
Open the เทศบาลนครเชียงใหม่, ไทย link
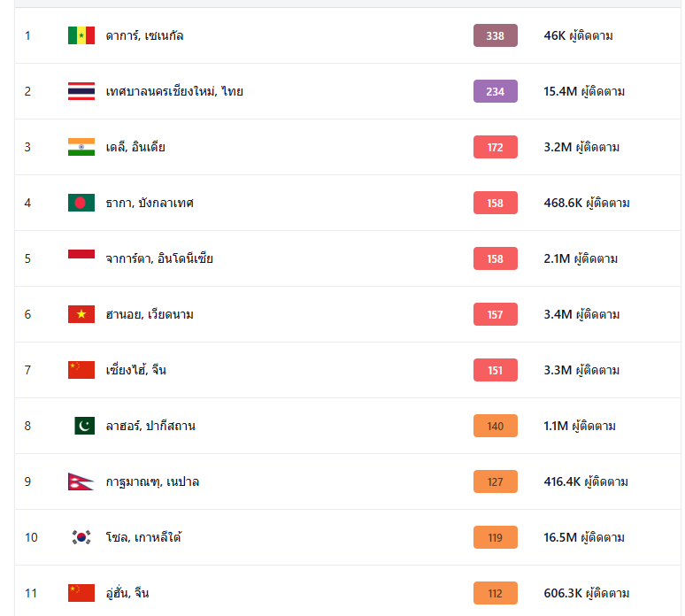(173, 91)
